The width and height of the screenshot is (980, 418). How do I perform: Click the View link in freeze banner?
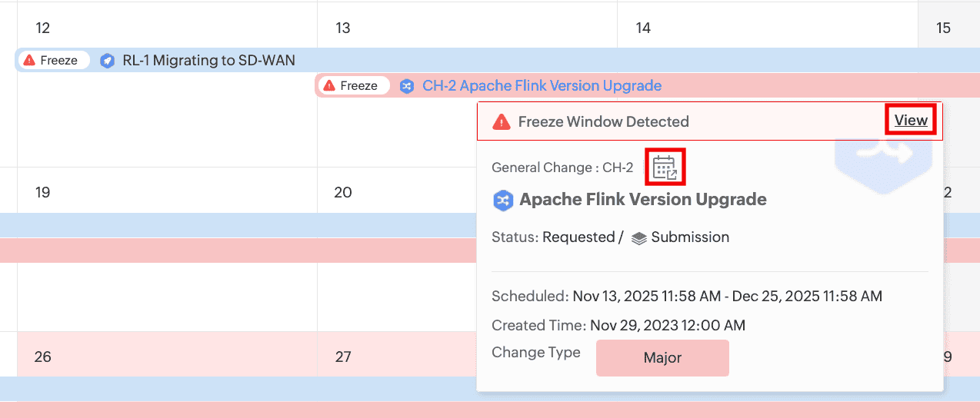[911, 121]
